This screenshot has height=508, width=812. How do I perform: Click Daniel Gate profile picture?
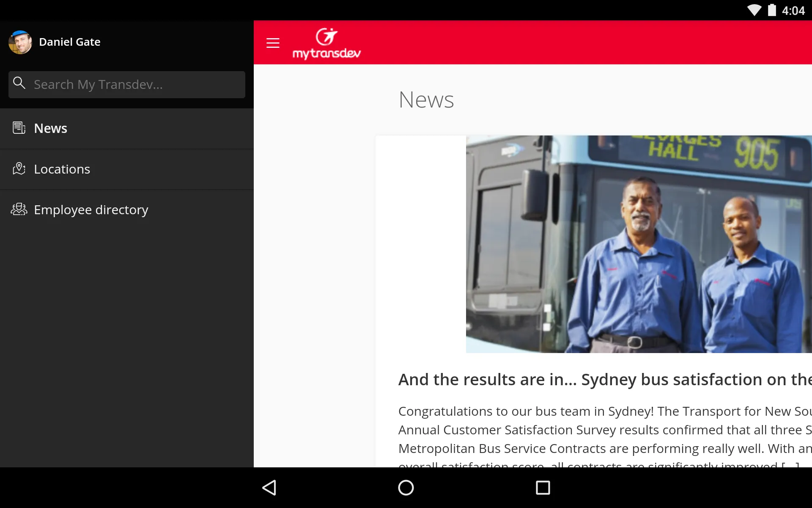20,41
